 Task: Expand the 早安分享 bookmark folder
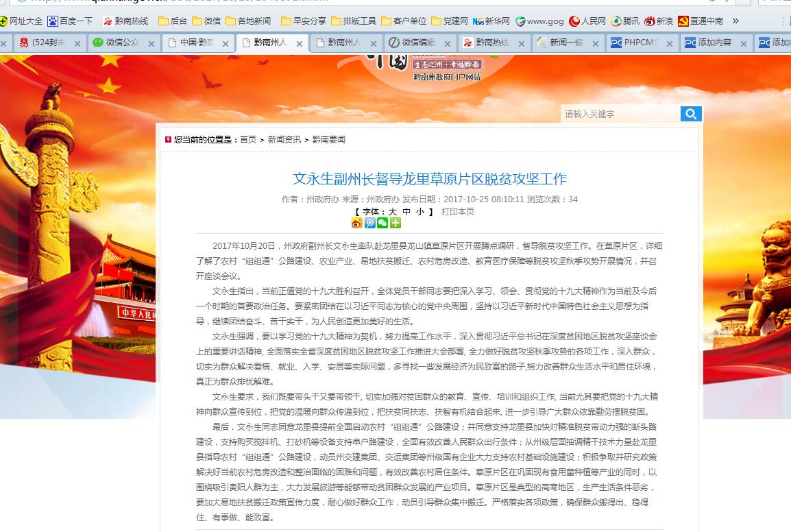pos(304,21)
